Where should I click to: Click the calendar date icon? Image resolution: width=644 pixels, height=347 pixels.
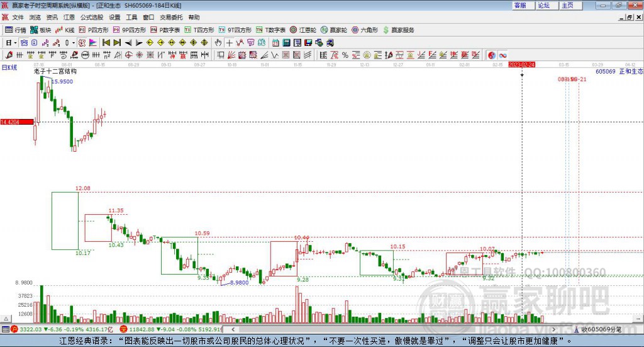pyautogui.click(x=275, y=43)
